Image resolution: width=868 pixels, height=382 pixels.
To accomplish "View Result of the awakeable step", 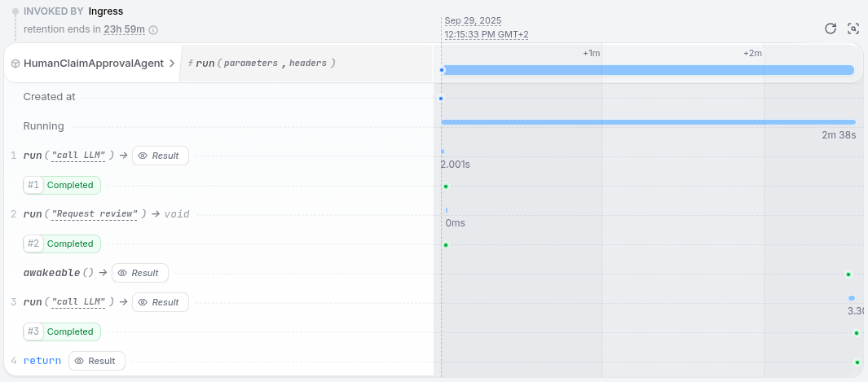I will [x=140, y=273].
